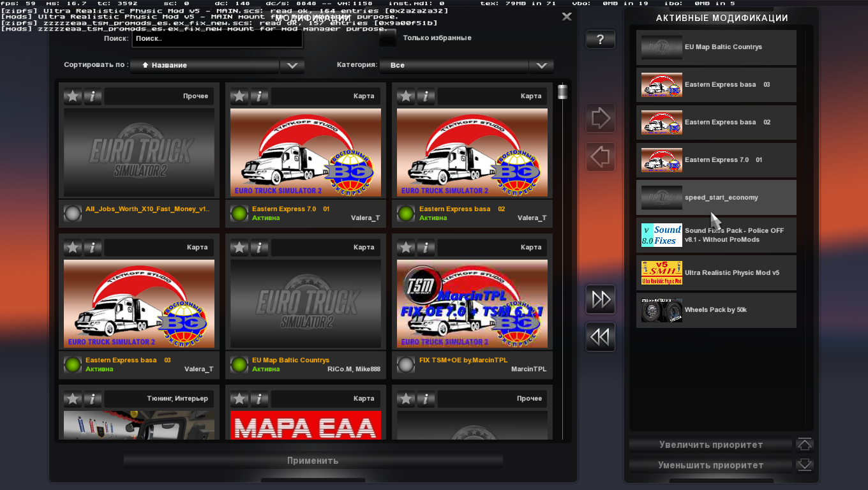Star the FIX TSM+OE by.MarcinTPL mod

click(406, 248)
